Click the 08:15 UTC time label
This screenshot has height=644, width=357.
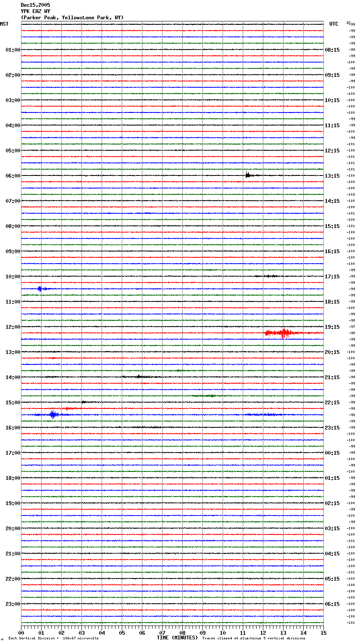click(x=332, y=50)
